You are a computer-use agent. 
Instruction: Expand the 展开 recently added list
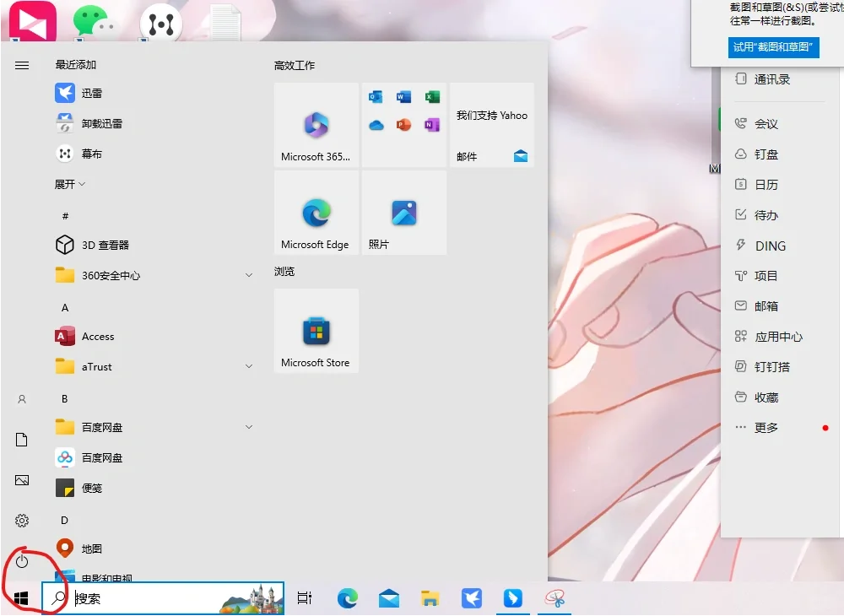(70, 184)
